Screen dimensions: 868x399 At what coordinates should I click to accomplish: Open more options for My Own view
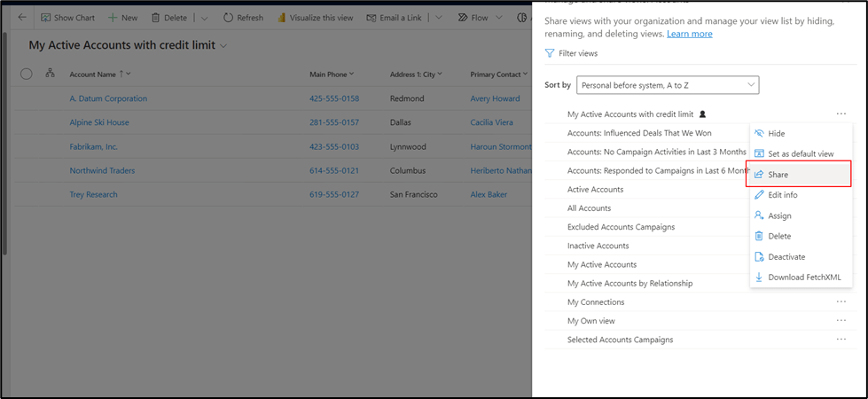841,321
